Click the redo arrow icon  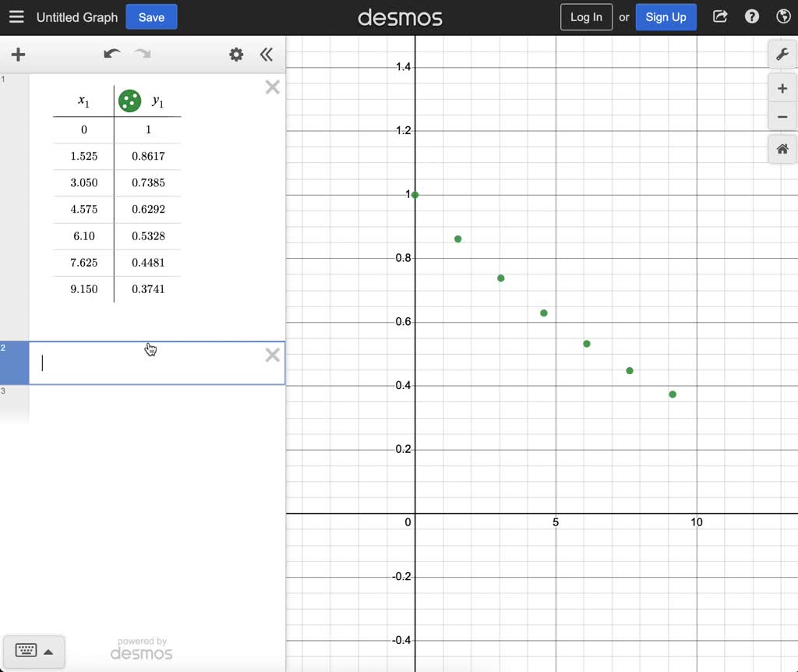[x=143, y=55]
